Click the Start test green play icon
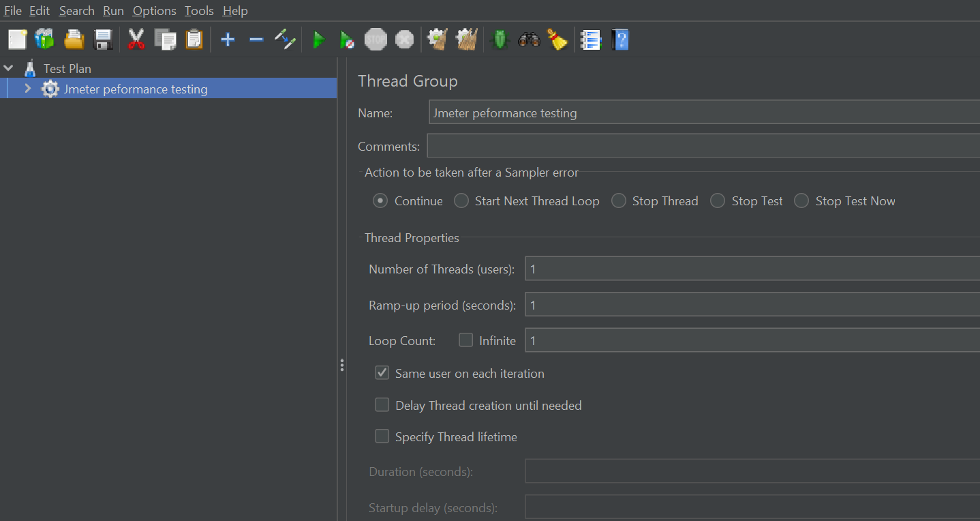980x521 pixels. coord(318,40)
